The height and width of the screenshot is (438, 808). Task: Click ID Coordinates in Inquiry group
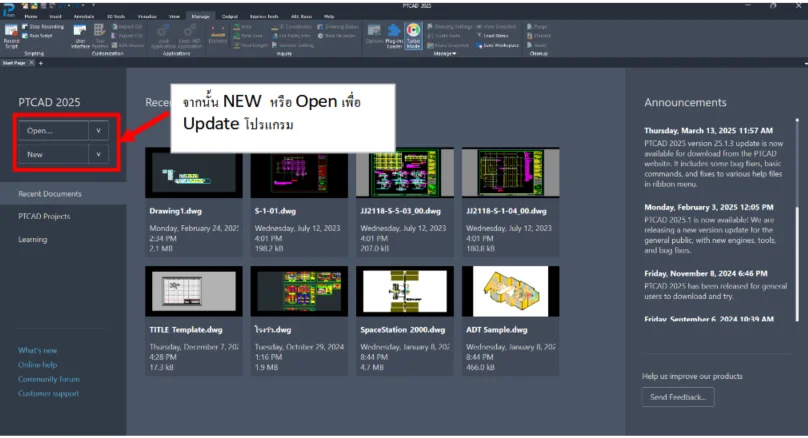(x=292, y=27)
